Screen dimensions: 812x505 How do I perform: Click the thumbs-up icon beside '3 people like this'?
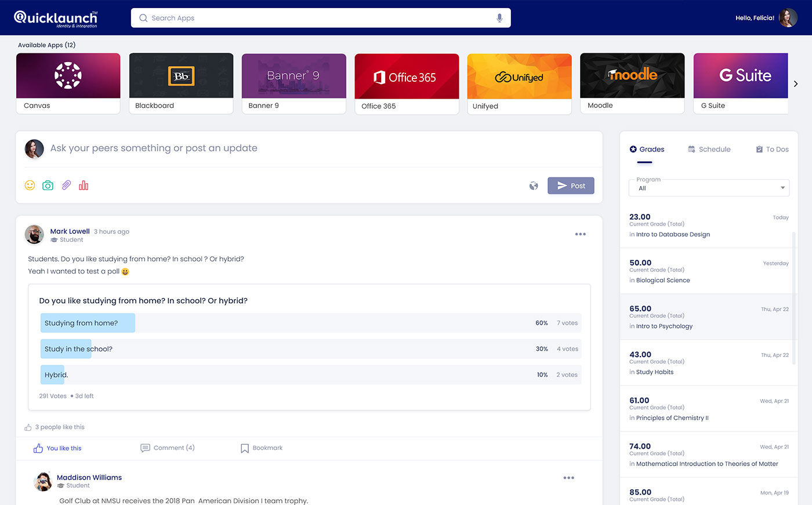click(28, 427)
